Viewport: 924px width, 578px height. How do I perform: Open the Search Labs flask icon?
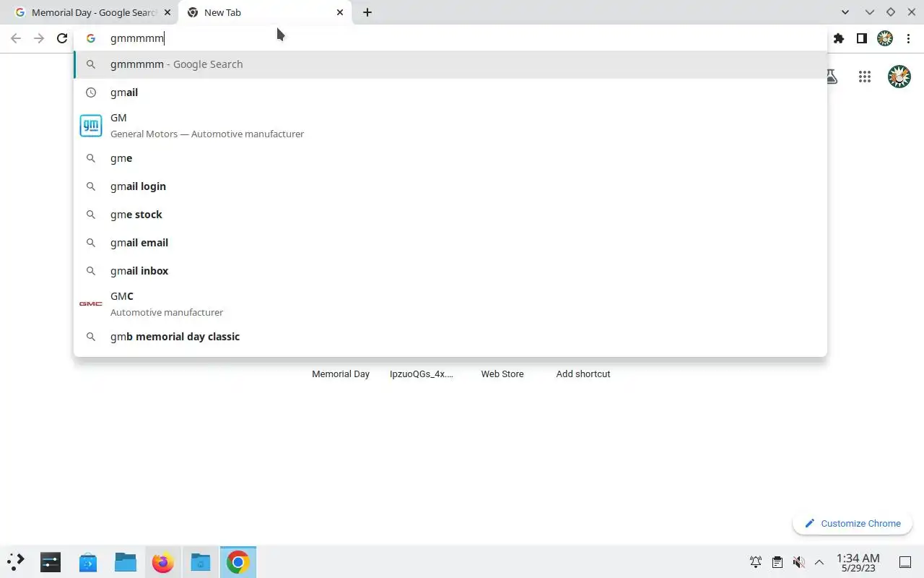tap(831, 77)
